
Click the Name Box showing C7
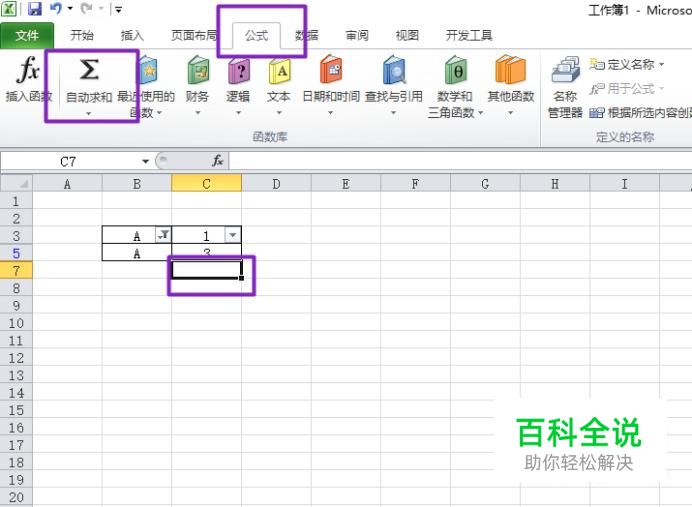click(70, 161)
